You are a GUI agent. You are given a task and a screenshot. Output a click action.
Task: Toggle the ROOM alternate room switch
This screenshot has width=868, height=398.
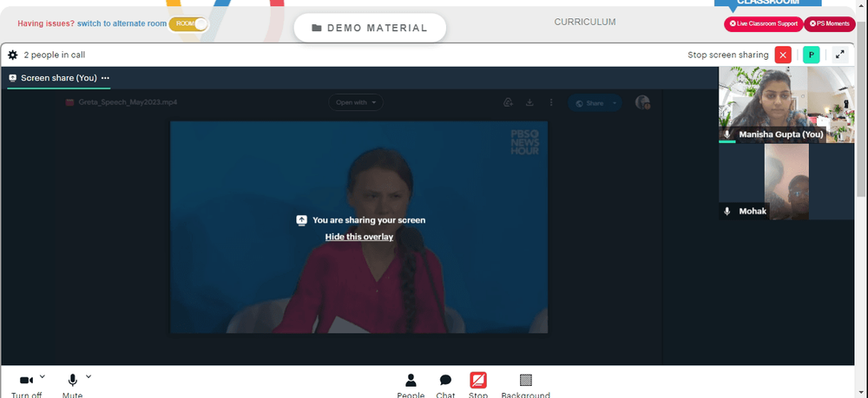tap(188, 23)
